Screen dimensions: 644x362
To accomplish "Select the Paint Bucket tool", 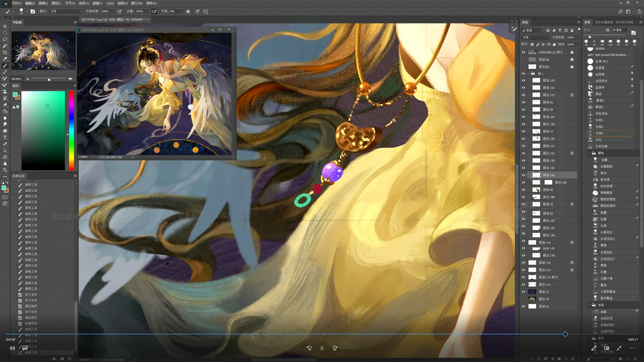I will 5,111.
